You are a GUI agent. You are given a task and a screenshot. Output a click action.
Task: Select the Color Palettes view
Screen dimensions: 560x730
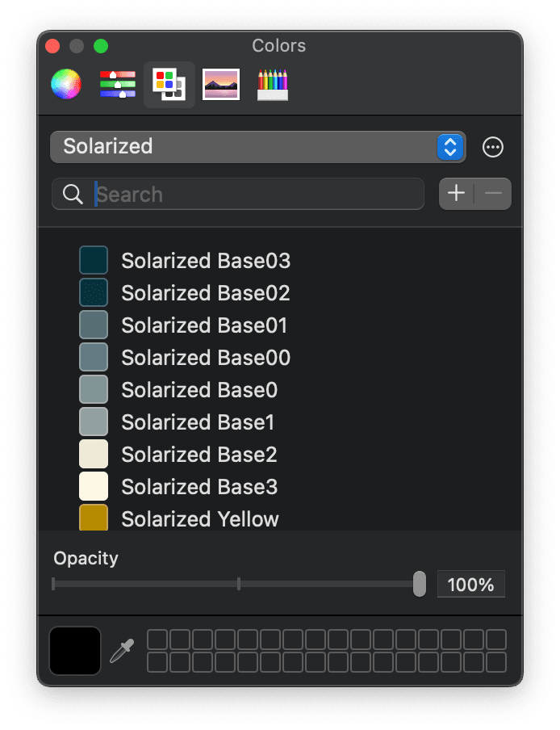[x=169, y=84]
